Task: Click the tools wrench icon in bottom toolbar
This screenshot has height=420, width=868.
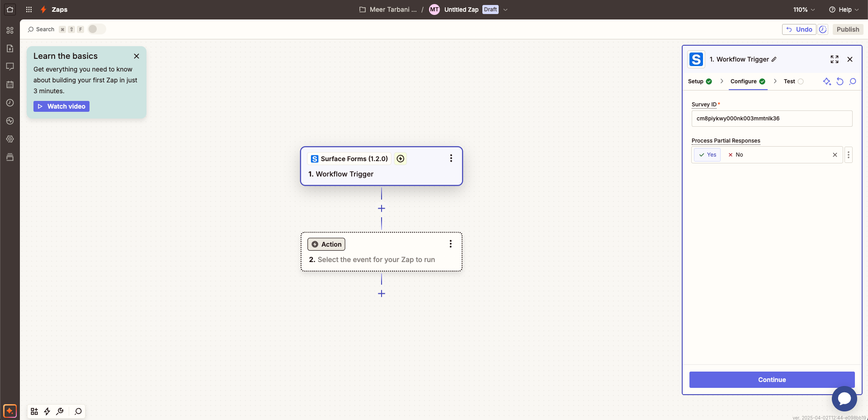Action: [60, 411]
